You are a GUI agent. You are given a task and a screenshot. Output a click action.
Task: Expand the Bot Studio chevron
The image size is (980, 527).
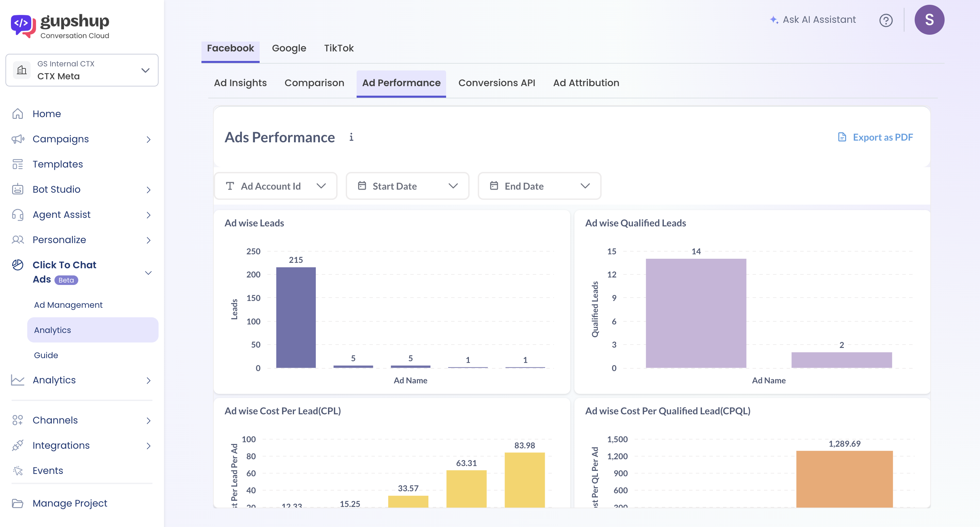[x=148, y=190]
